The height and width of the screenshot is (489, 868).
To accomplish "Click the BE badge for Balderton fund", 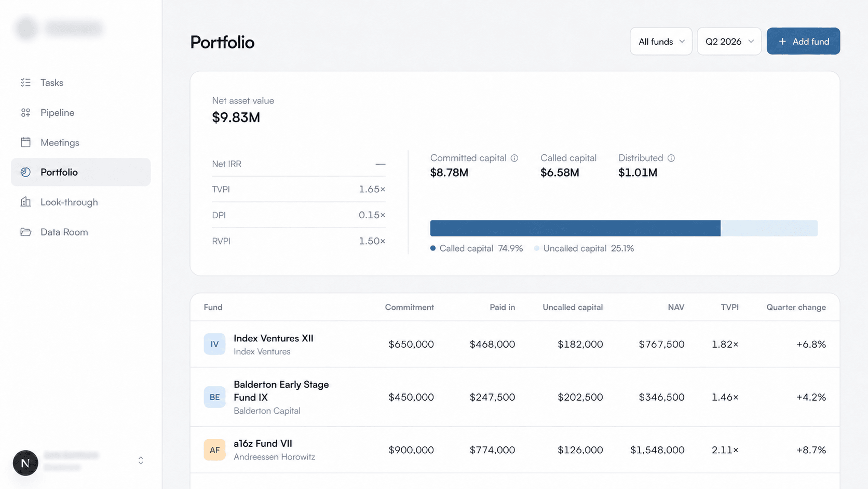I will tap(214, 397).
